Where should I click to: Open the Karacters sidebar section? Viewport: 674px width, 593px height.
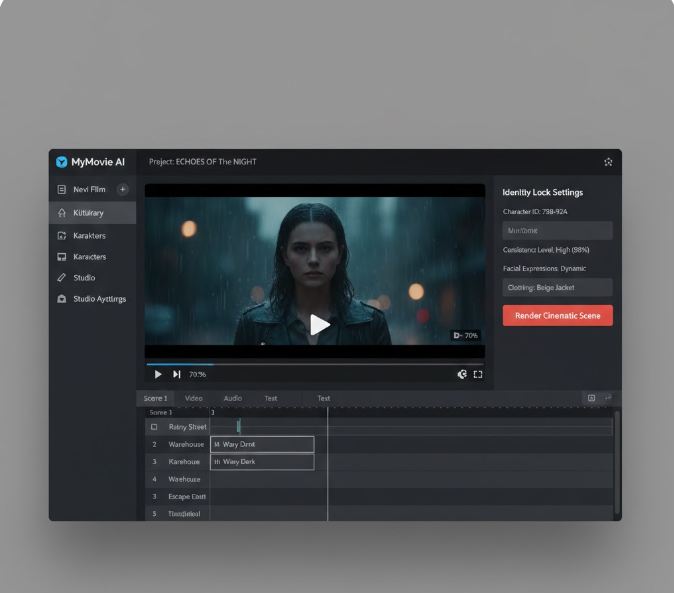tap(92, 257)
